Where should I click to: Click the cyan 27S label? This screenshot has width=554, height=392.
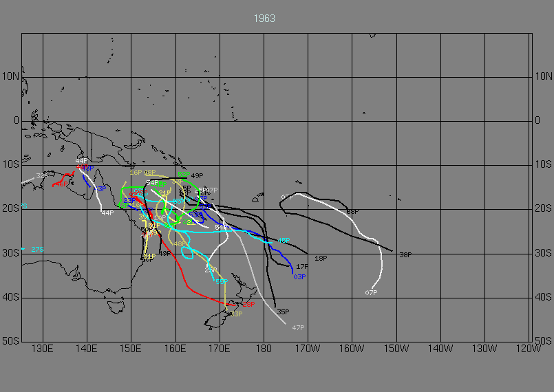[37, 250]
